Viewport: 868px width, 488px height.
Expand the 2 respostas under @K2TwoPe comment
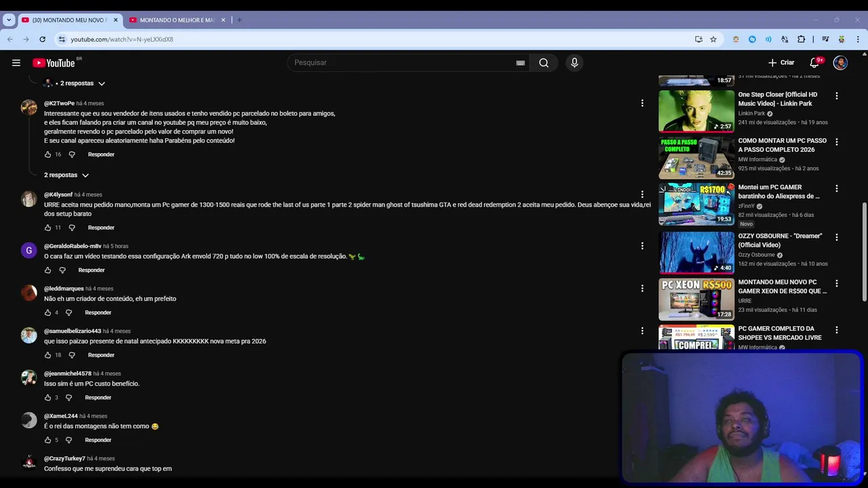pos(66,175)
